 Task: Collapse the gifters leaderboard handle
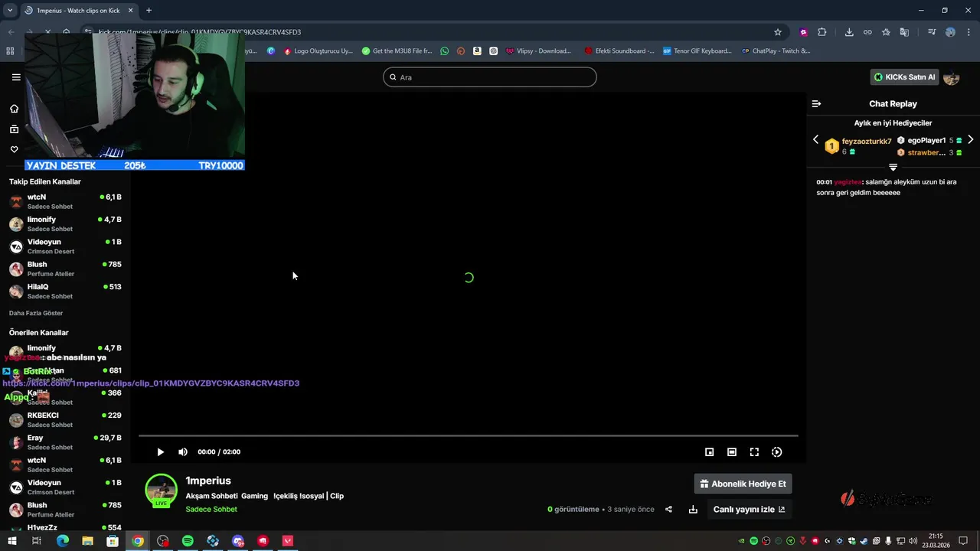point(893,167)
